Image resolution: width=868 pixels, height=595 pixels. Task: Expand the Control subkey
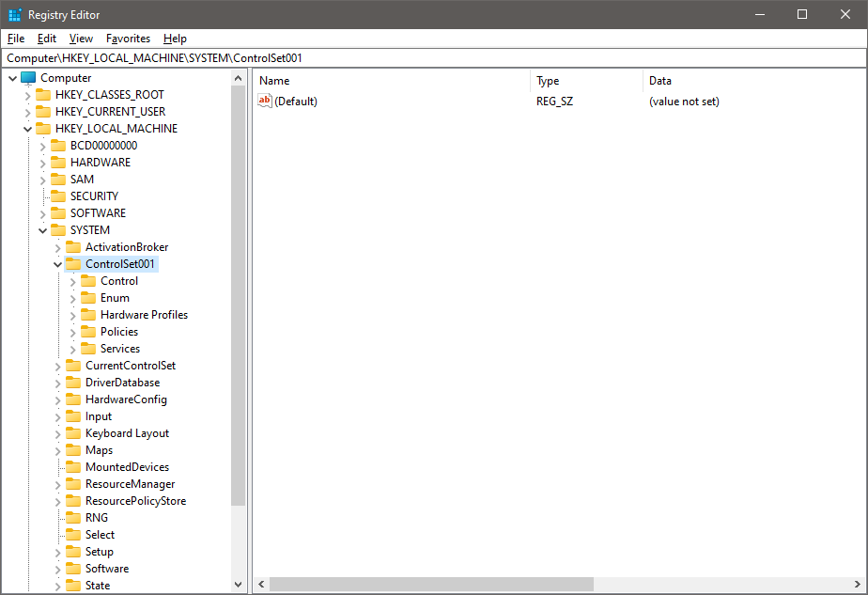72,282
